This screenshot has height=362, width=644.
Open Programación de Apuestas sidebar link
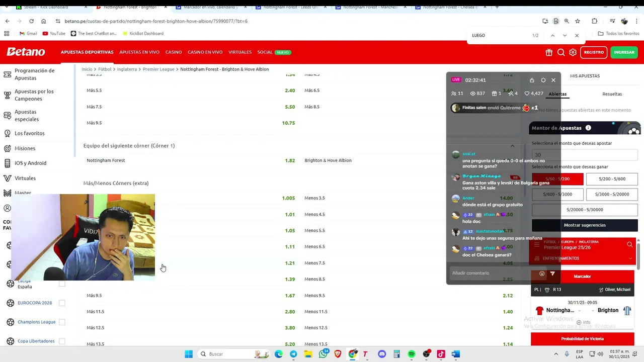[x=34, y=74]
